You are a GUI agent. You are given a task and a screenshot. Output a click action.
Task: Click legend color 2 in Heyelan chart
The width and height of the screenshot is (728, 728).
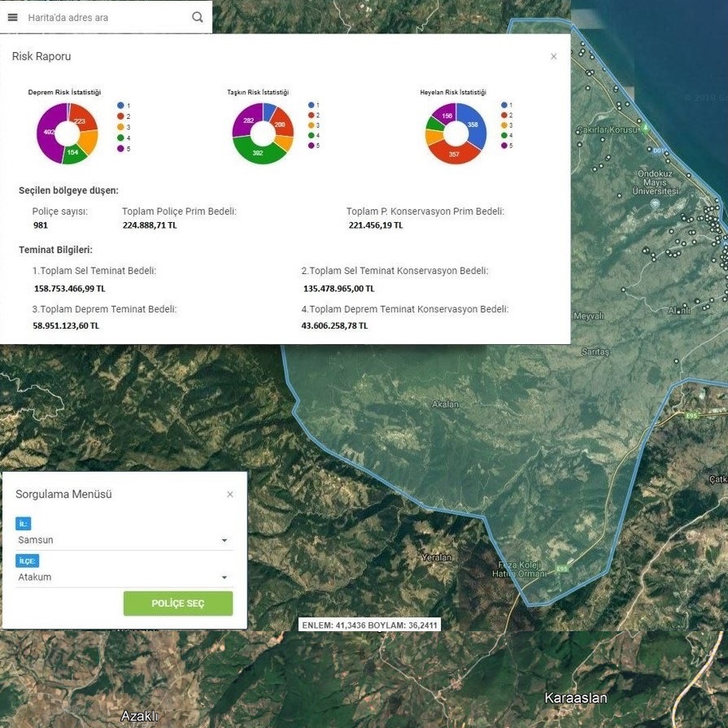pos(505,116)
